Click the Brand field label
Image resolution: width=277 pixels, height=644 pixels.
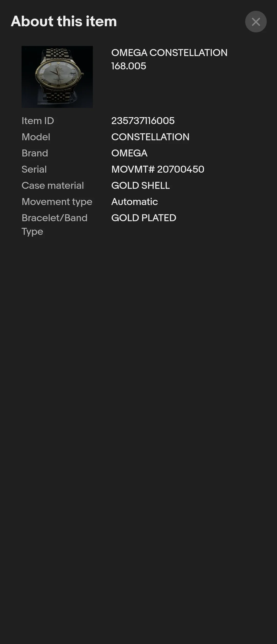coord(35,153)
